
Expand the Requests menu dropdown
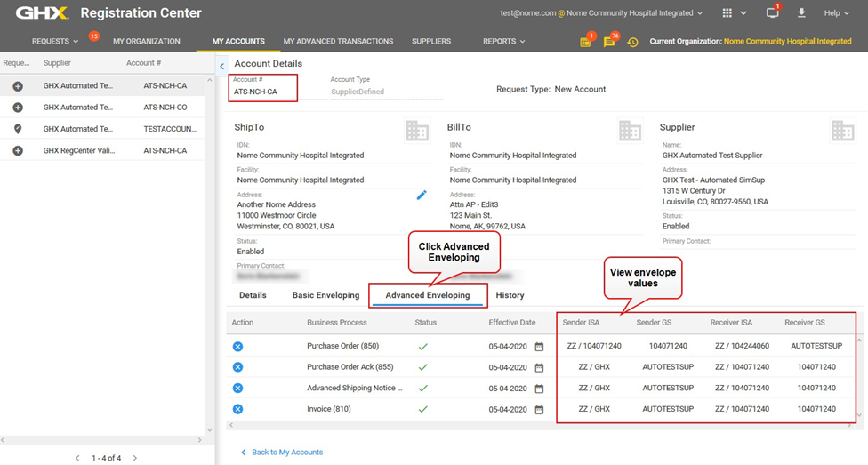coord(55,41)
